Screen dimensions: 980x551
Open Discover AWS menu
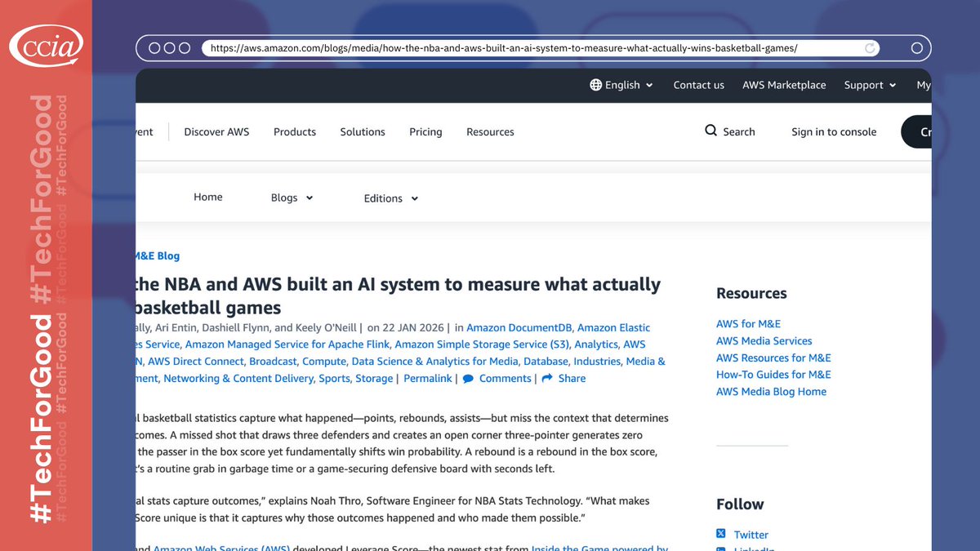point(216,131)
